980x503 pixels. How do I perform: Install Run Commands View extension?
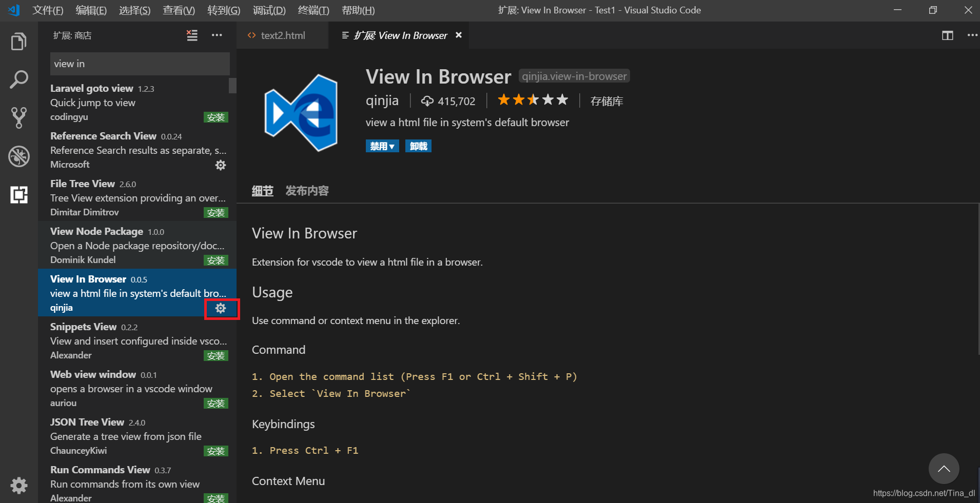[215, 498]
